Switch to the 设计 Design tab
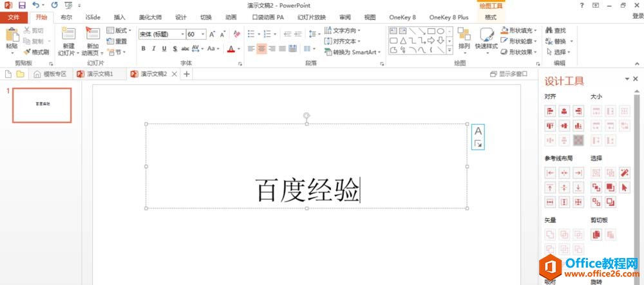 pyautogui.click(x=181, y=17)
